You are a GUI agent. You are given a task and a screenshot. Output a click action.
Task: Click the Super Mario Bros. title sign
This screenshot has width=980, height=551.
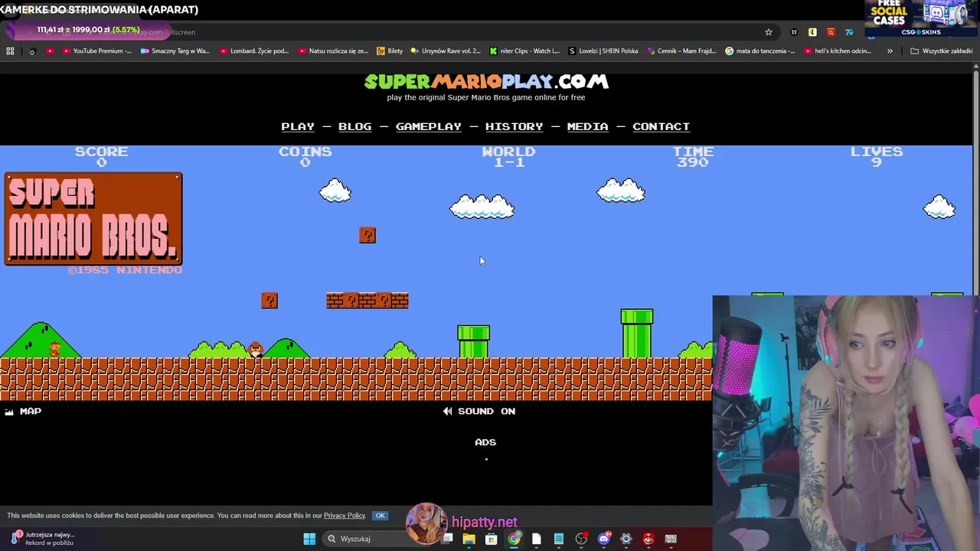pyautogui.click(x=93, y=219)
